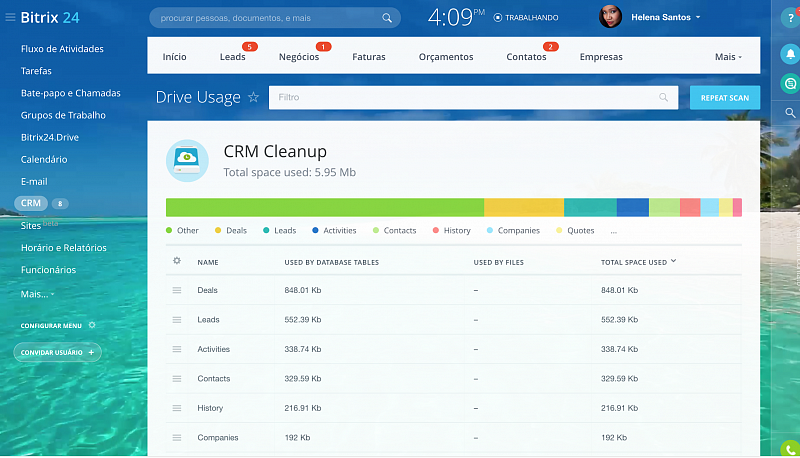Open the row menu for Companies

(x=177, y=438)
